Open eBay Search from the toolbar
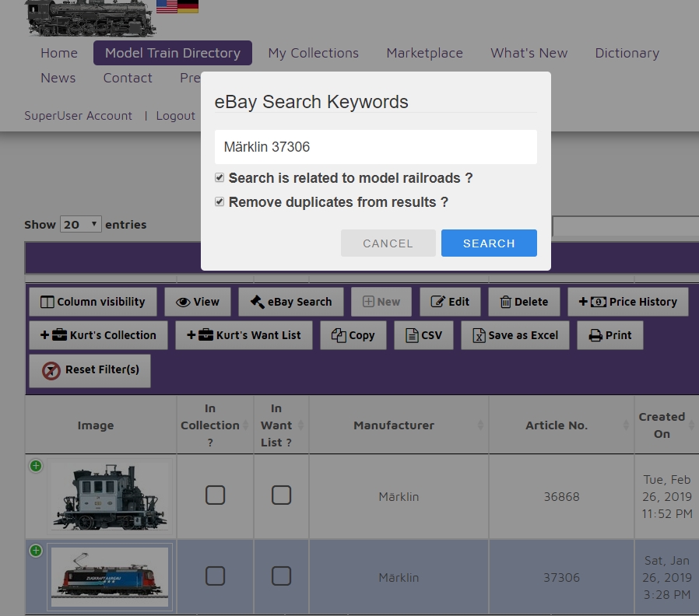Screen dimensions: 699x616 [x=291, y=302]
